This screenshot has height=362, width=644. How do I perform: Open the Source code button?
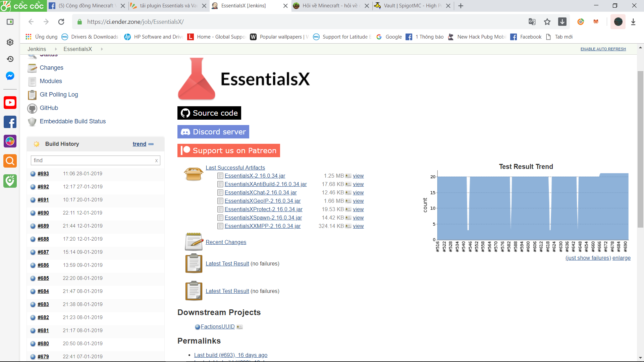coord(209,113)
